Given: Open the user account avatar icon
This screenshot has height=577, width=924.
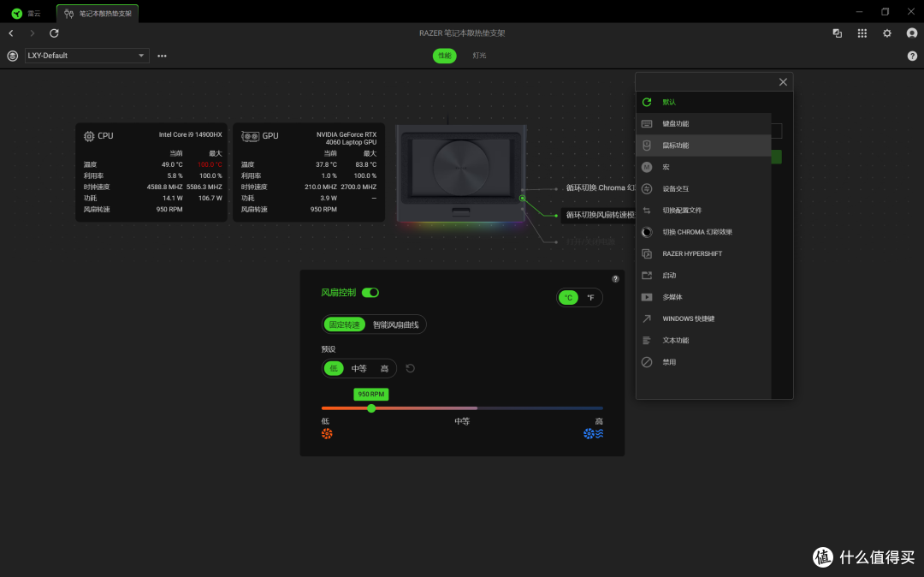Looking at the screenshot, I should pos(912,33).
